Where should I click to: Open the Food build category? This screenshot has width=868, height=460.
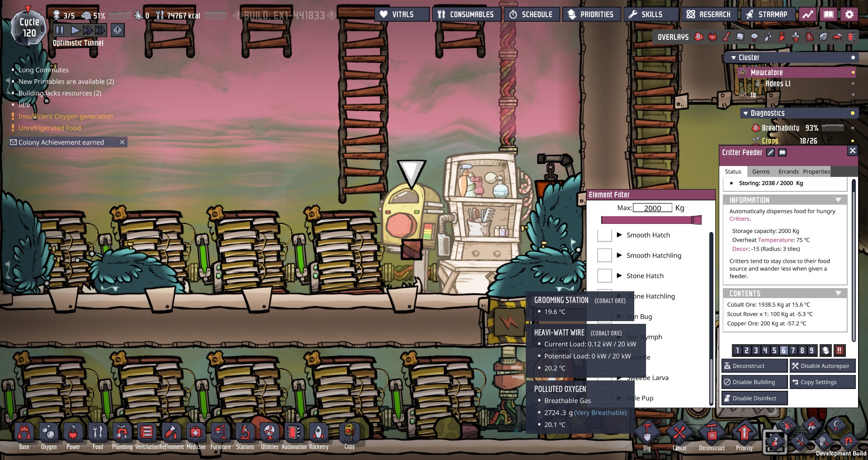(98, 436)
